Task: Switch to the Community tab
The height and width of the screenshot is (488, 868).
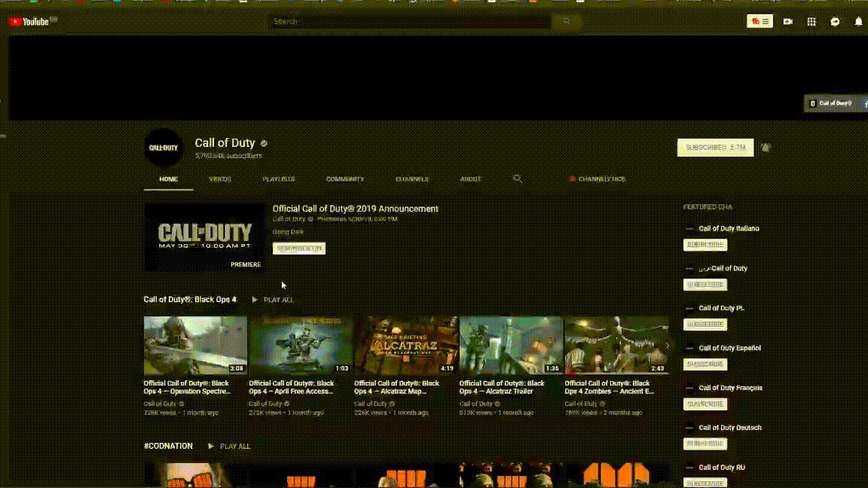Action: pyautogui.click(x=345, y=179)
